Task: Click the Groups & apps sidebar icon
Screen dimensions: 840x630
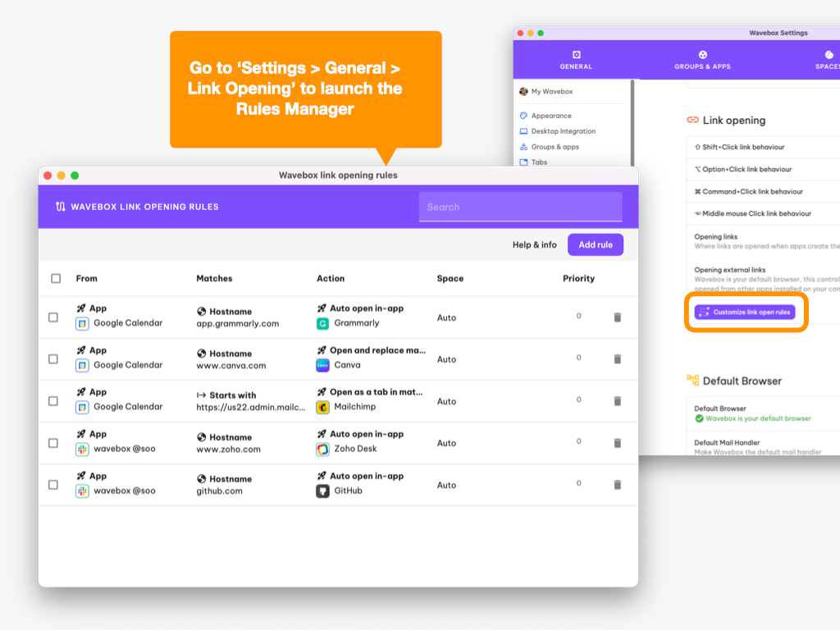Action: pos(523,147)
